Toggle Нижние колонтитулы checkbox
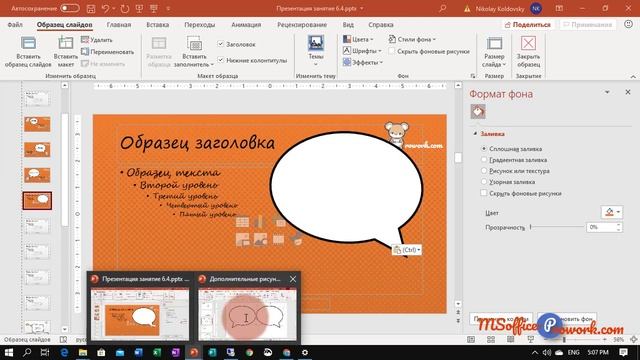Viewport: 640px width, 360px height. (x=220, y=60)
